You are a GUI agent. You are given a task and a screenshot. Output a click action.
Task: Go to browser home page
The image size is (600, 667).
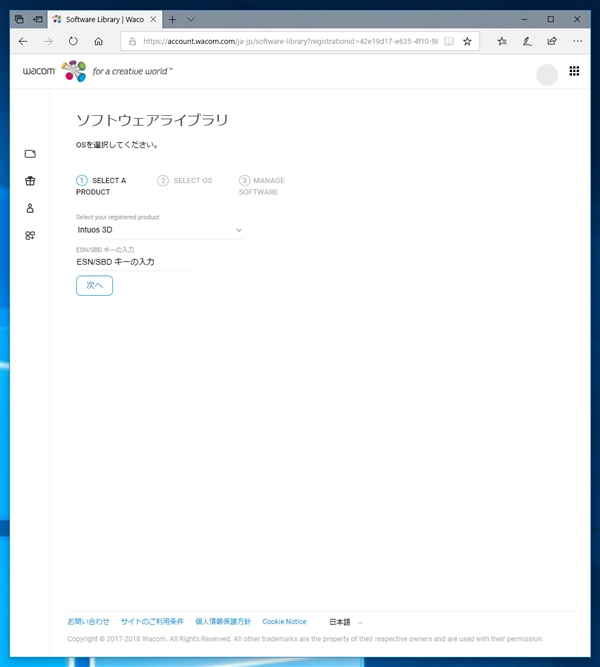click(98, 41)
